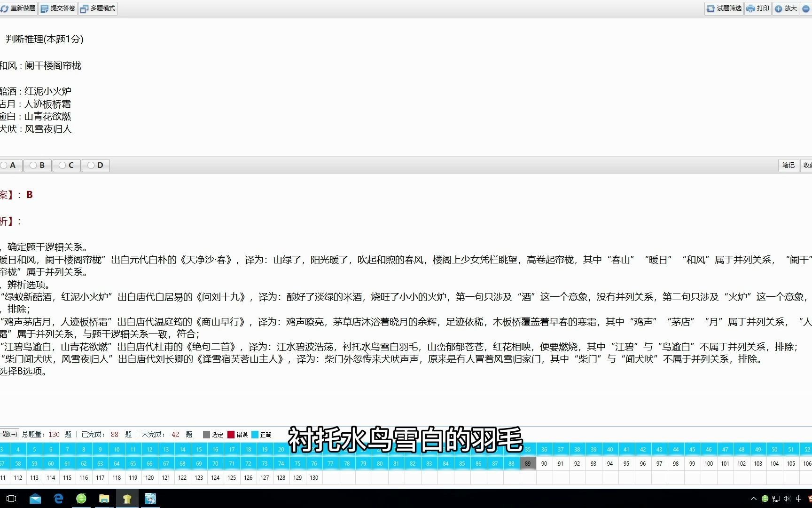812x508 pixels.
Task: Open question 36 in the number grid
Action: [544, 449]
